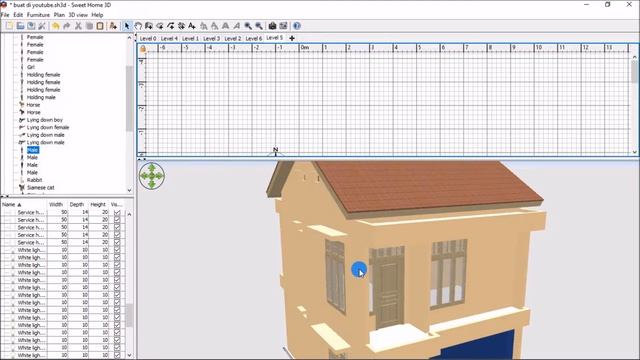The height and width of the screenshot is (360, 640).
Task: Open the Furniture menu
Action: (x=38, y=15)
